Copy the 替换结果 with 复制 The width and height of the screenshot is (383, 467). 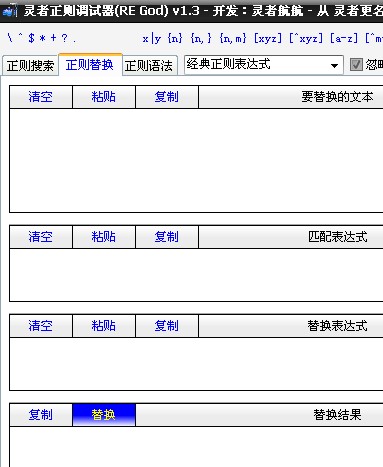tap(41, 415)
